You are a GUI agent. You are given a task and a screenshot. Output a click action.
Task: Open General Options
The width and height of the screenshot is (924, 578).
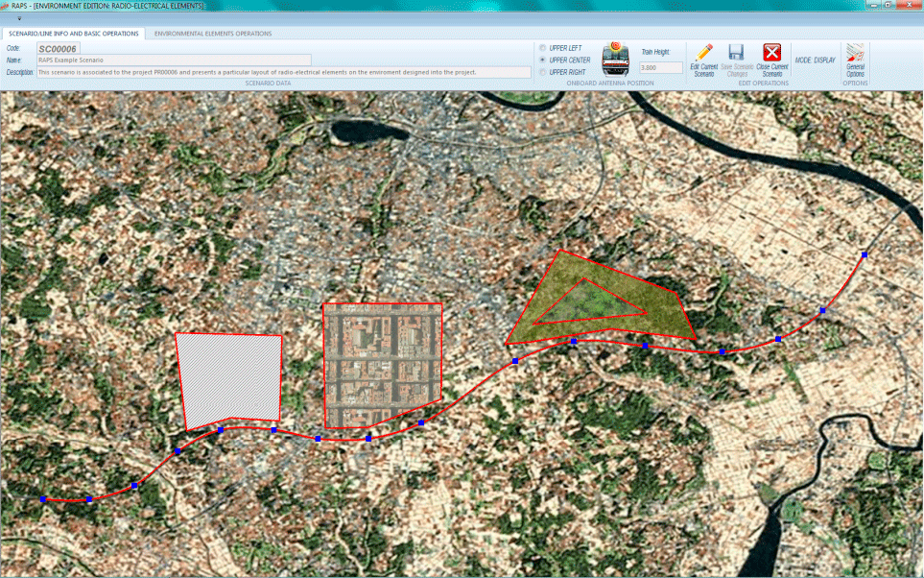point(855,54)
